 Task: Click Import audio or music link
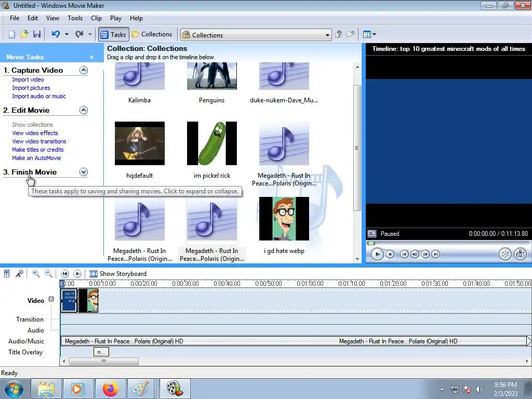point(39,96)
